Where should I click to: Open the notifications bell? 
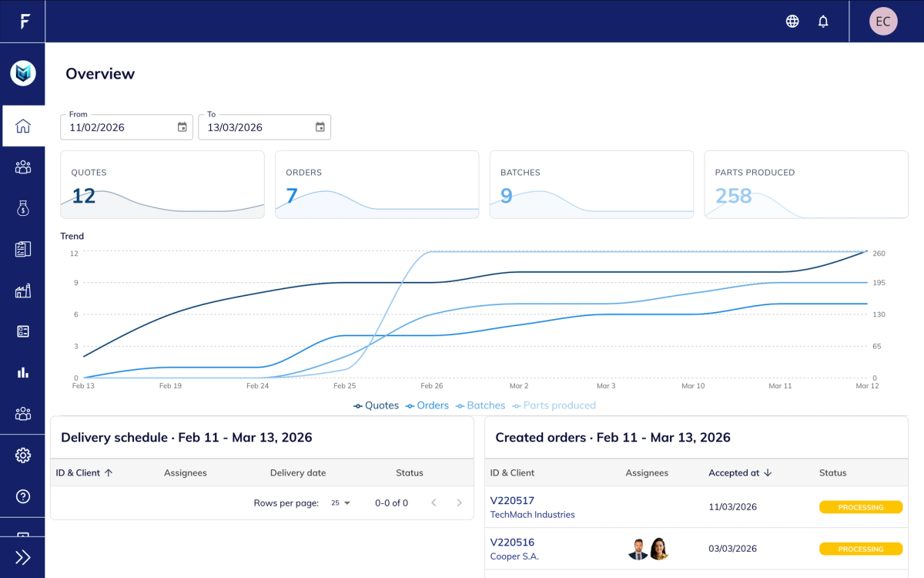pos(823,22)
